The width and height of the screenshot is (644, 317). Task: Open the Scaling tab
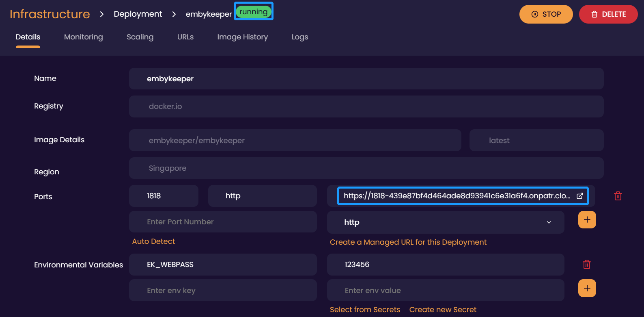click(140, 37)
